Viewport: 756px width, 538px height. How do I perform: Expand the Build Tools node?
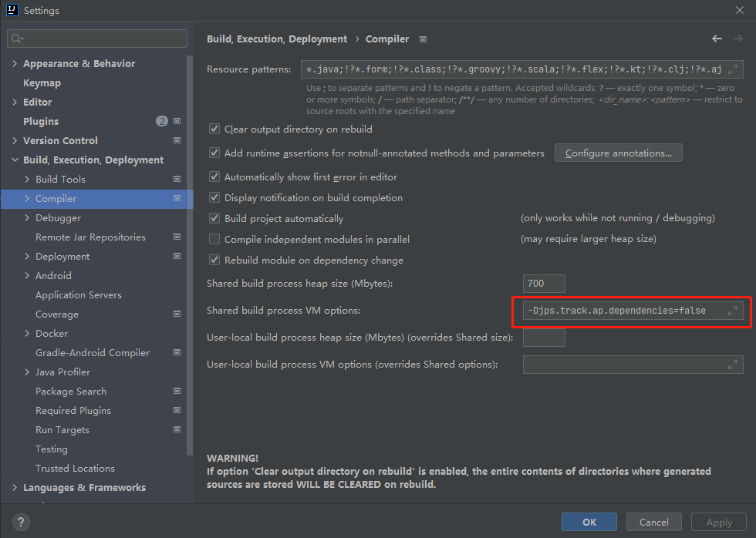27,179
